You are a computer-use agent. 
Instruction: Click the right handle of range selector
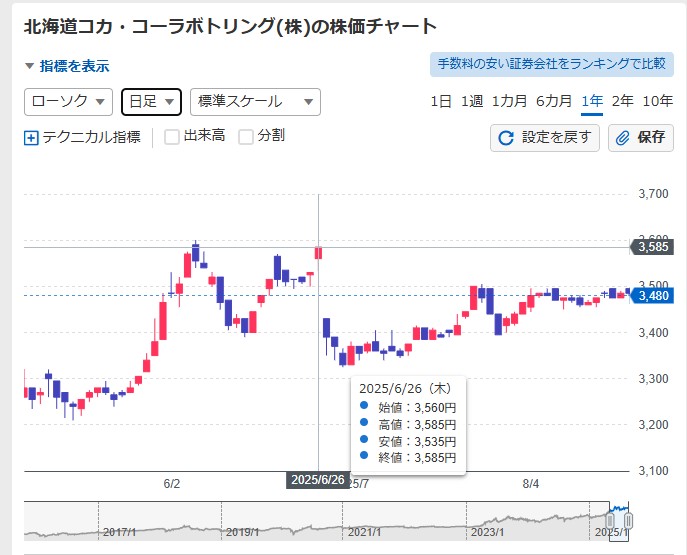(x=628, y=521)
